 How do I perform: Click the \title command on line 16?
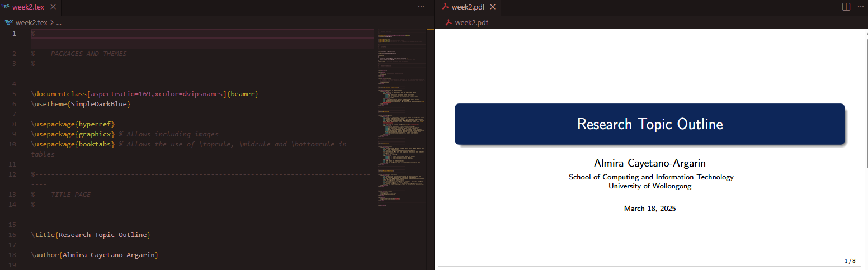pyautogui.click(x=43, y=234)
